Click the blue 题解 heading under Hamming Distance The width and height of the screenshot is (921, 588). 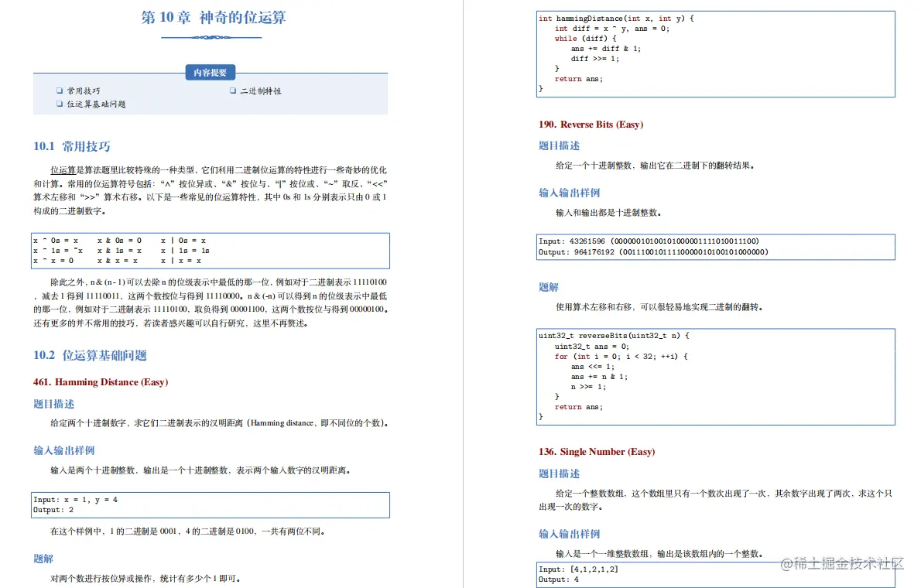[43, 559]
